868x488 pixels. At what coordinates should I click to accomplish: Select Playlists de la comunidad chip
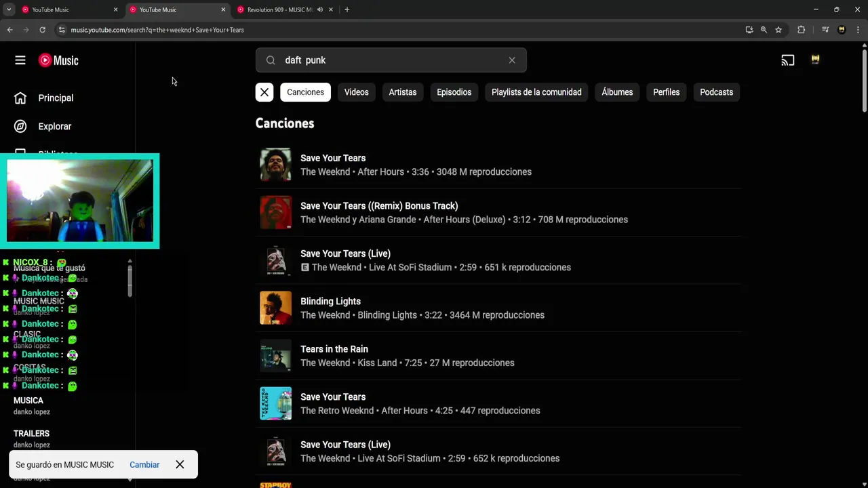coord(536,92)
